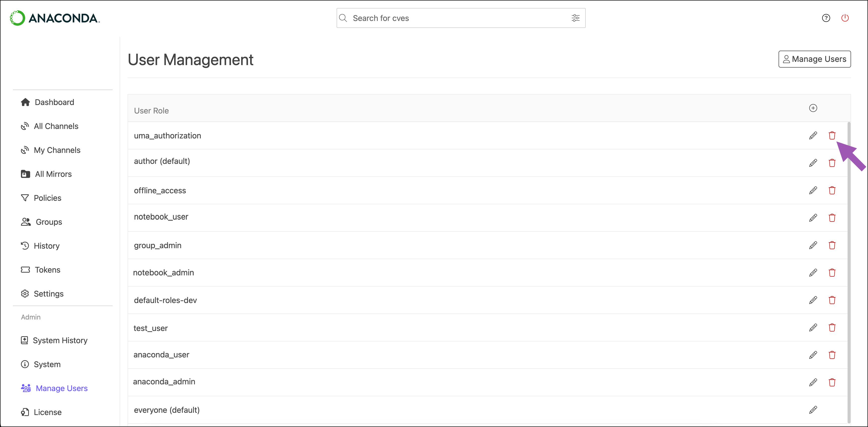868x427 pixels.
Task: Open search filter options icon
Action: (x=576, y=18)
